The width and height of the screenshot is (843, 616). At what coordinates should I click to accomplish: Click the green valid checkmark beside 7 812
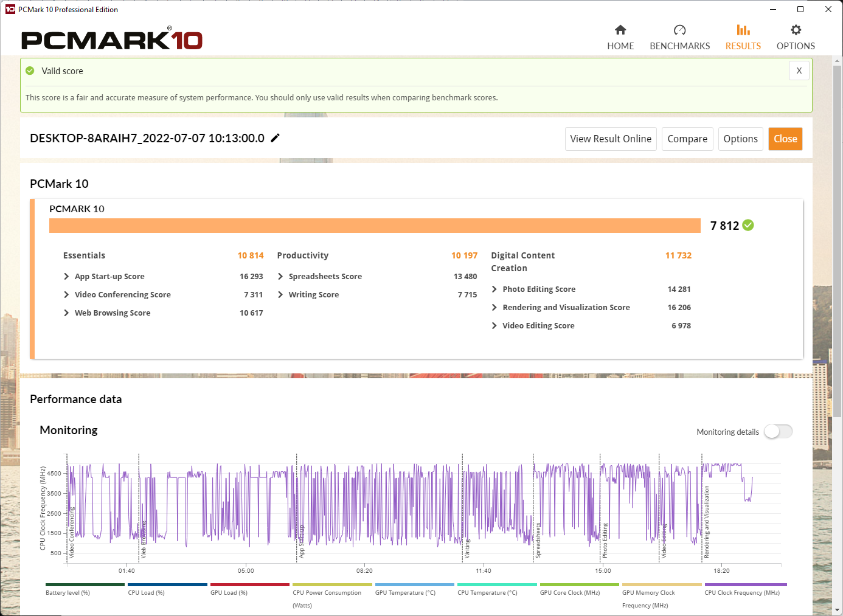(x=748, y=226)
